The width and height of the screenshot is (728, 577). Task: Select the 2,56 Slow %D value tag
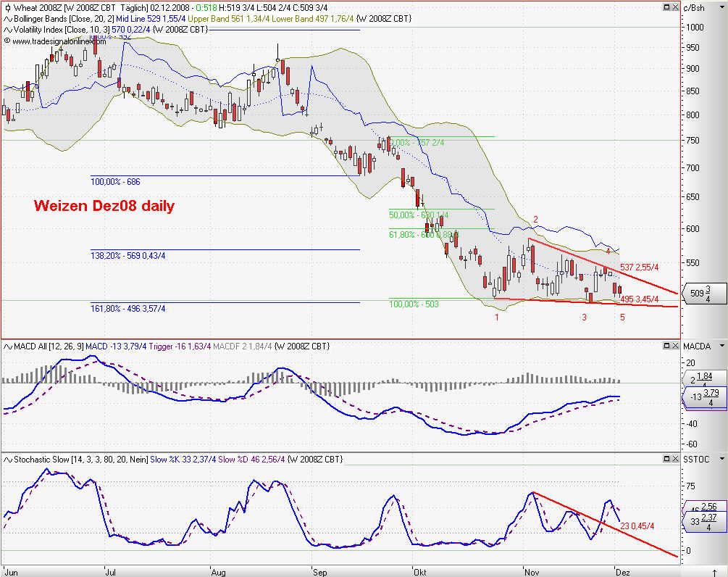[706, 507]
